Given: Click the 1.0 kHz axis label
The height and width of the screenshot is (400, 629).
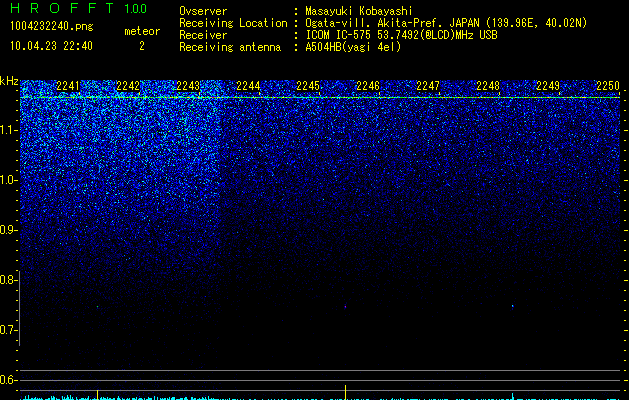Looking at the screenshot, I should [x=8, y=180].
